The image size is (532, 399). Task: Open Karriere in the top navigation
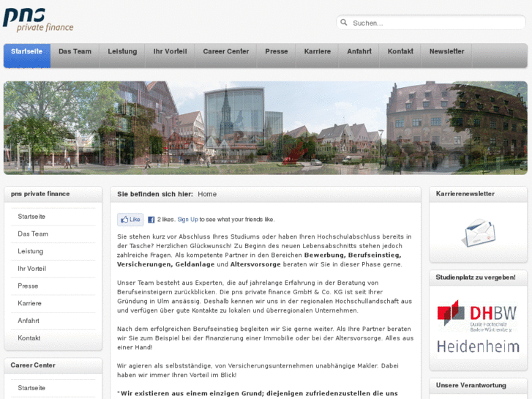[318, 56]
